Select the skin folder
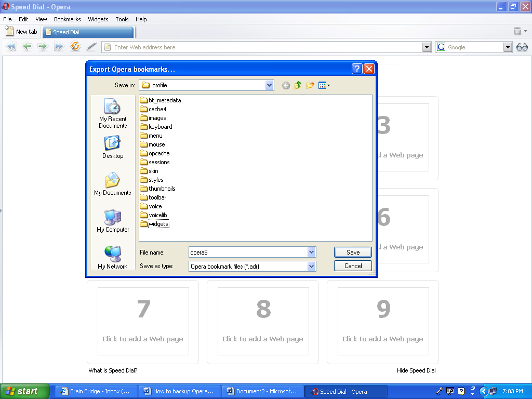This screenshot has height=399, width=532. click(149, 170)
